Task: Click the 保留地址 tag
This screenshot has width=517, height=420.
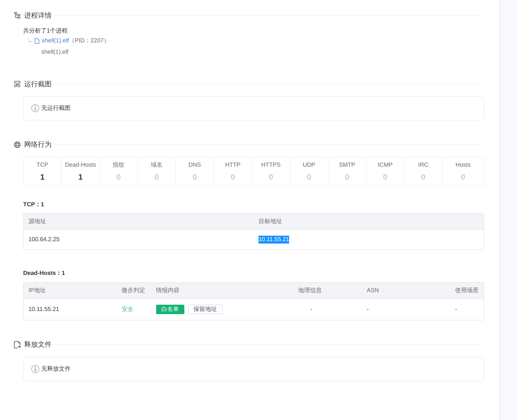Action: point(205,309)
